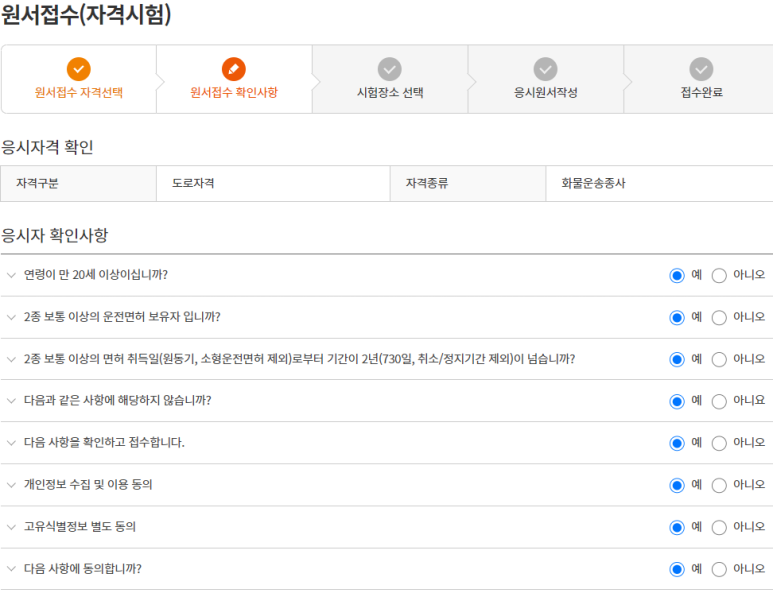
Task: Click the 원서접수(자격시험) page title
Action: pyautogui.click(x=86, y=14)
